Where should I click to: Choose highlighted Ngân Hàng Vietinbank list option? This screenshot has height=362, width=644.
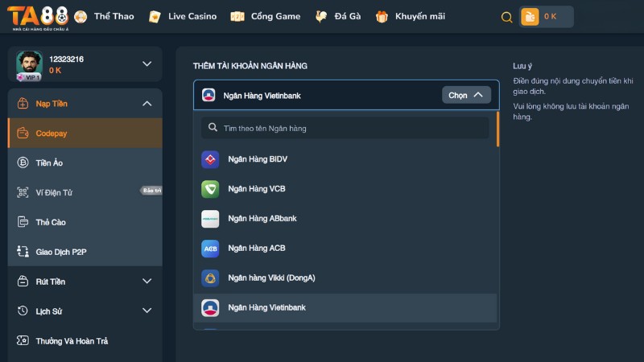[345, 308]
